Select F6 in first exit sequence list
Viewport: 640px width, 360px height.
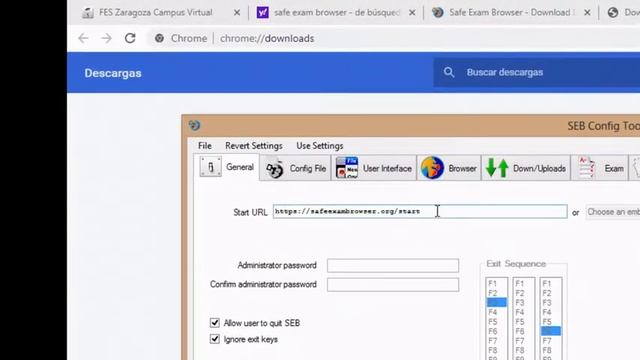click(496, 331)
